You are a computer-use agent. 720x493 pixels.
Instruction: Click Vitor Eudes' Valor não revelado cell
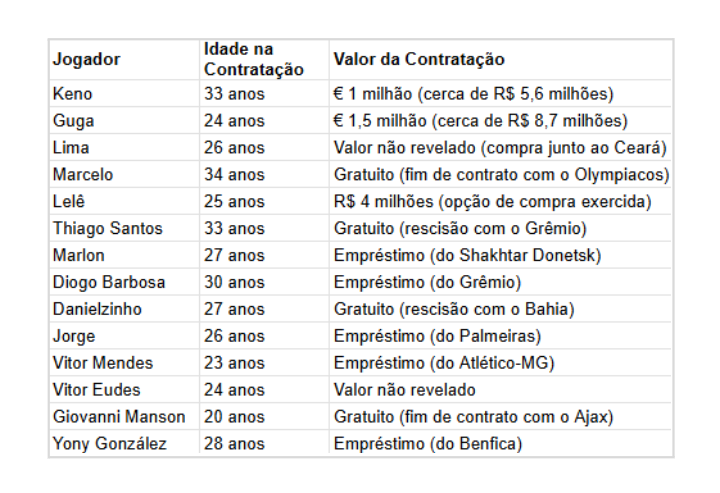501,390
